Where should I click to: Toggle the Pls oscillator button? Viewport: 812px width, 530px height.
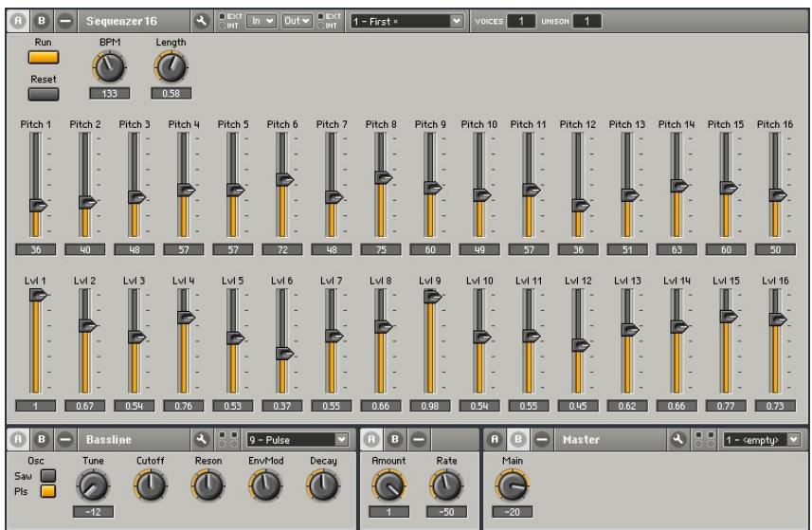[48, 490]
